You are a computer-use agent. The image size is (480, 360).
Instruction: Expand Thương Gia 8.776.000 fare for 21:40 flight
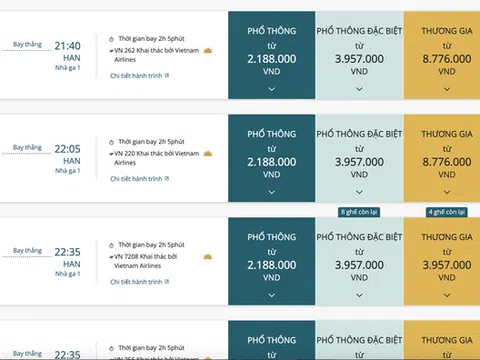click(447, 89)
